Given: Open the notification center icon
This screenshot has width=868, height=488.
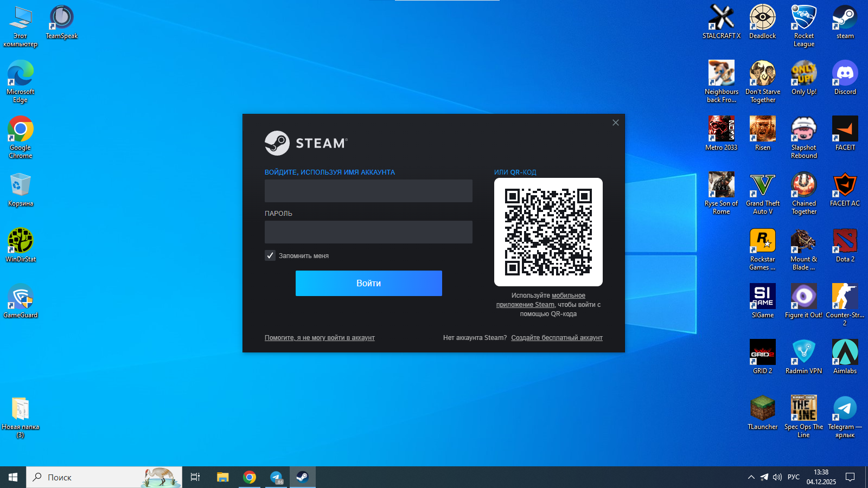Looking at the screenshot, I should tap(850, 477).
